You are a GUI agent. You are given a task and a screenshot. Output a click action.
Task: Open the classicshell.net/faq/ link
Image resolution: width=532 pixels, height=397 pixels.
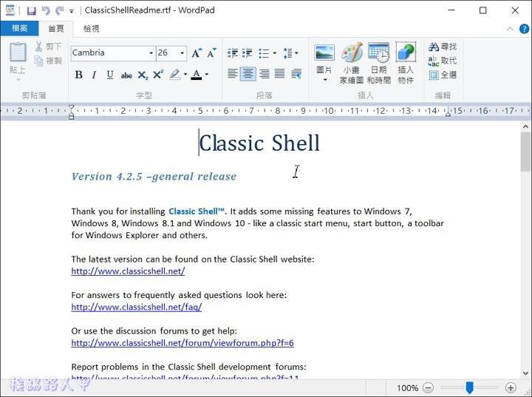137,307
